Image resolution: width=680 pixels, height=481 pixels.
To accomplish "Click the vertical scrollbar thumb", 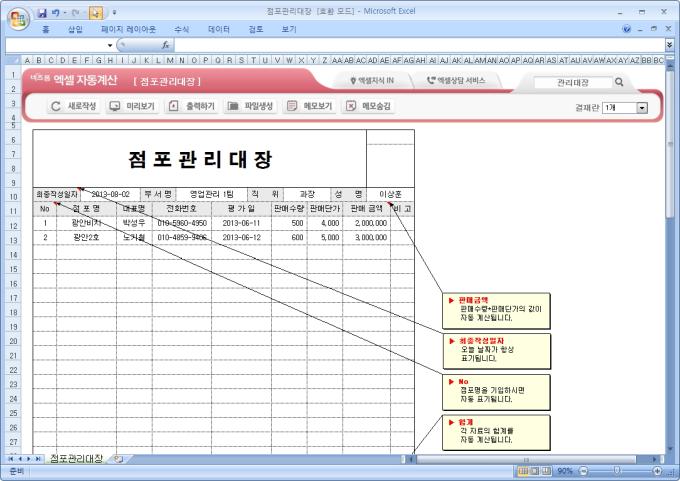I will [670, 143].
